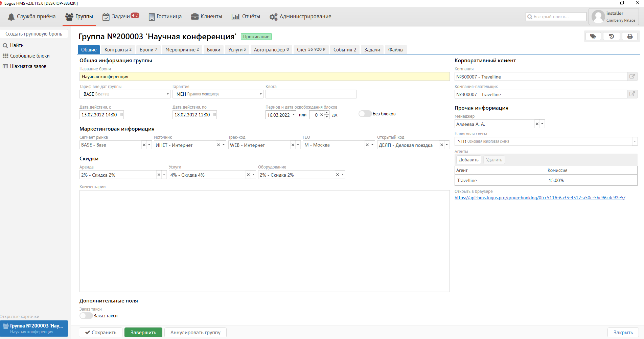Open the group booking link in browser
The height and width of the screenshot is (339, 644).
click(539, 198)
